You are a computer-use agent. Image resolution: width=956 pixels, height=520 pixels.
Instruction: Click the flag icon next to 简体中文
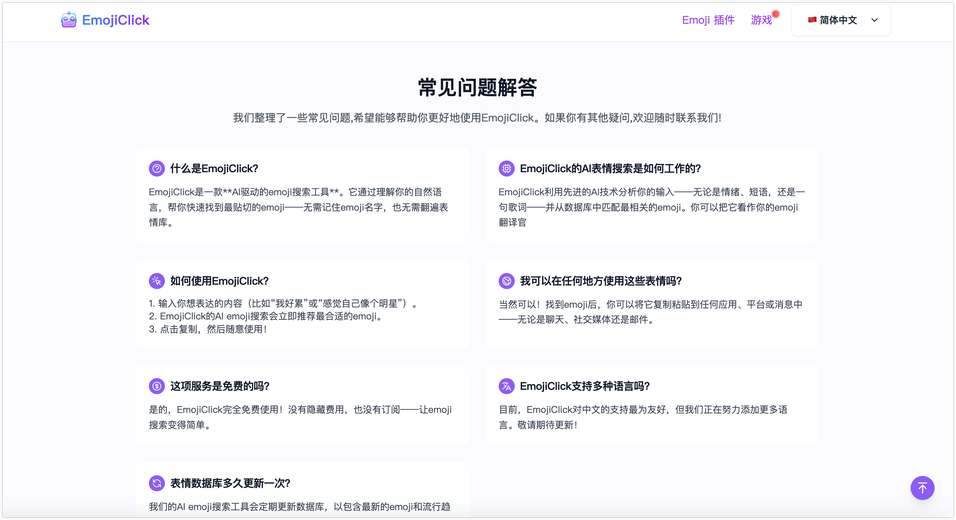pos(812,20)
